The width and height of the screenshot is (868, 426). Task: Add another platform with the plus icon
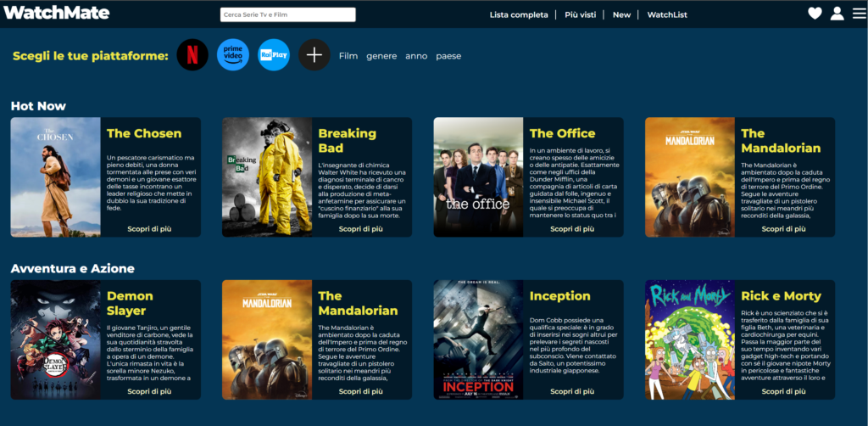click(314, 55)
